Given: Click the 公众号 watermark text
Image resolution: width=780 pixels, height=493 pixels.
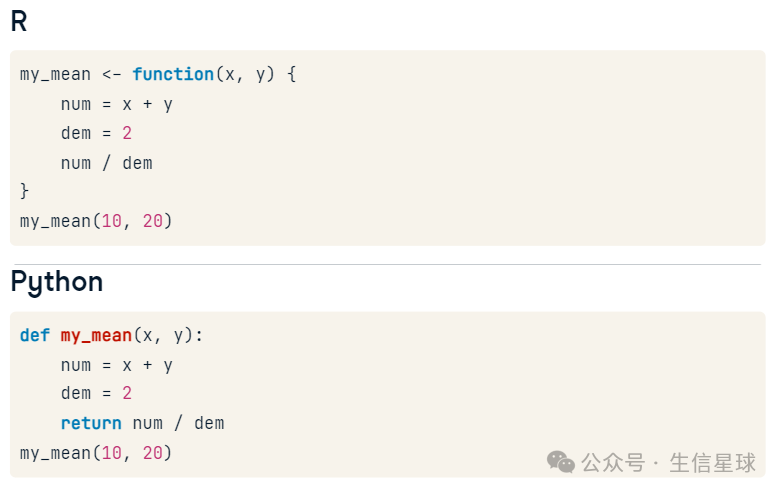Looking at the screenshot, I should (x=613, y=463).
